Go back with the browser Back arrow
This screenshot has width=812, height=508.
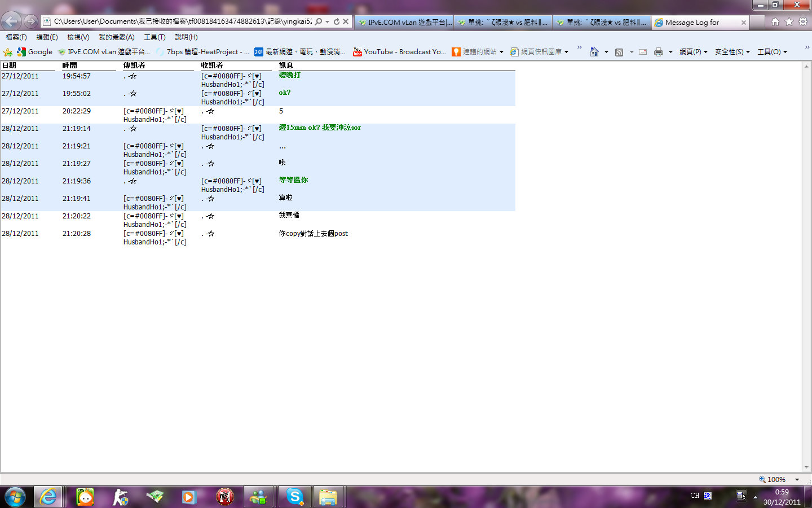click(x=11, y=21)
